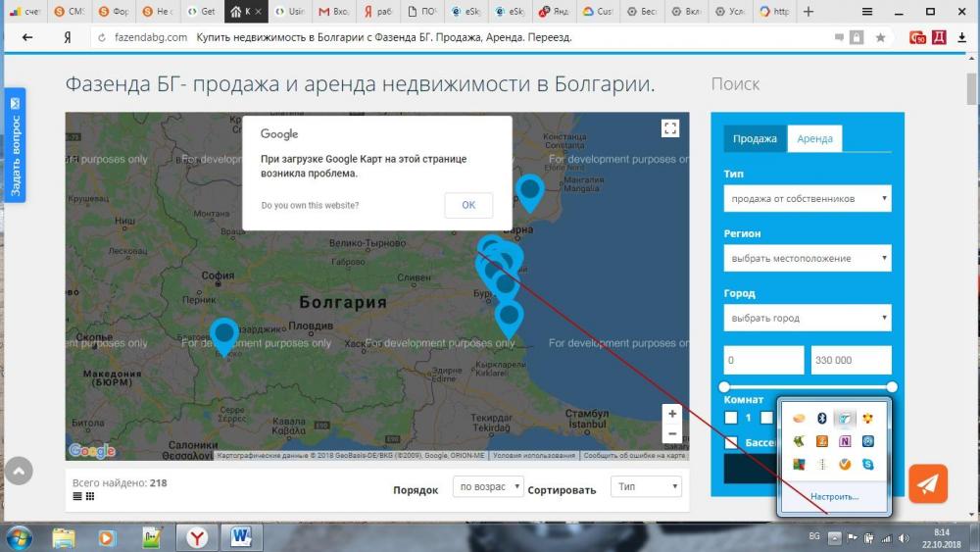
Task: Bookmark the page with the star icon
Action: (x=880, y=37)
